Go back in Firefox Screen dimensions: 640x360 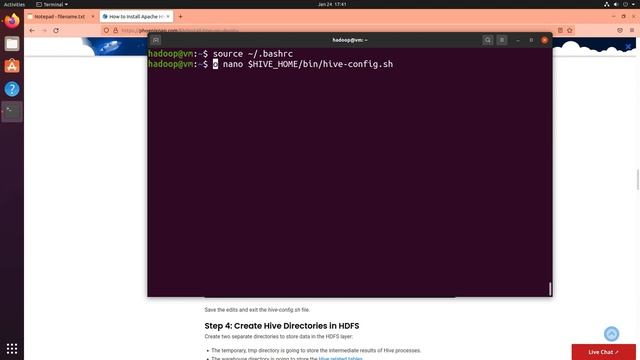click(32, 31)
